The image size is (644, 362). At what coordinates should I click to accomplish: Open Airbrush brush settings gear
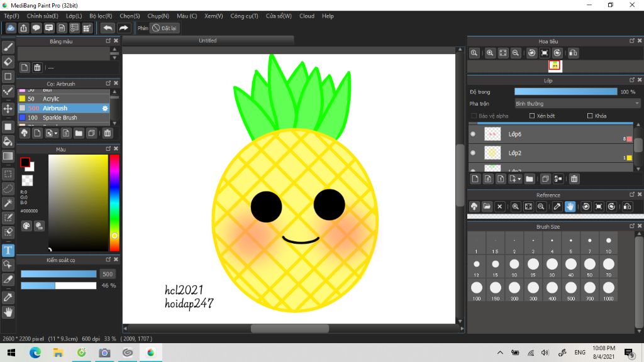pyautogui.click(x=105, y=108)
